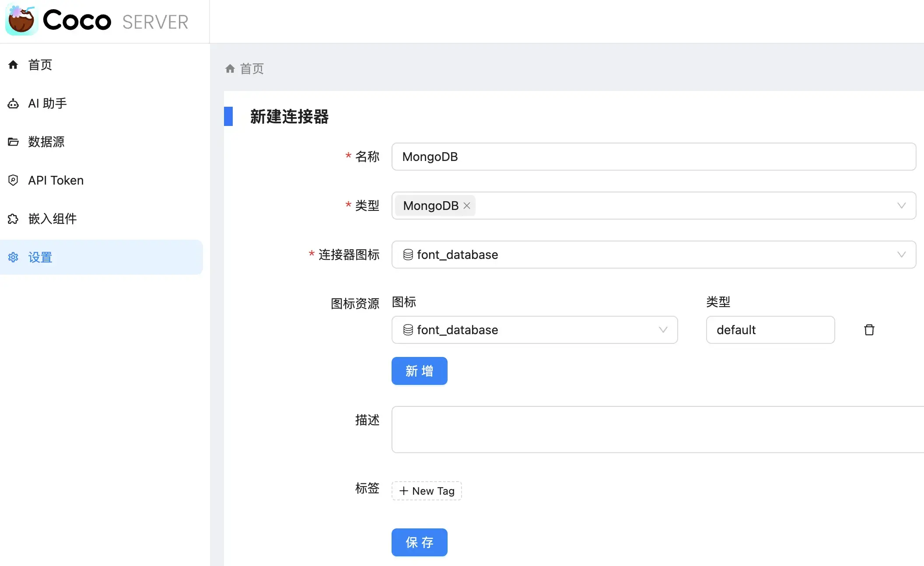Select the 嵌入组件 puzzle icon

[13, 219]
